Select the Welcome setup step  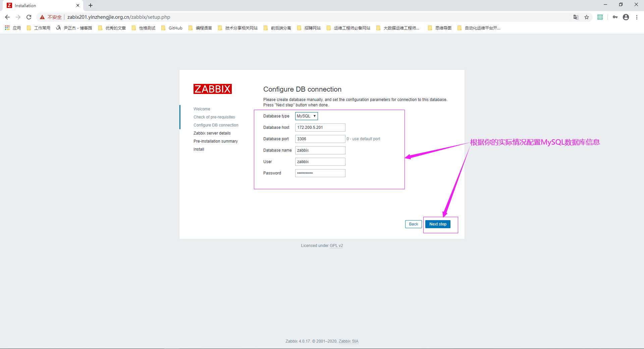(202, 109)
